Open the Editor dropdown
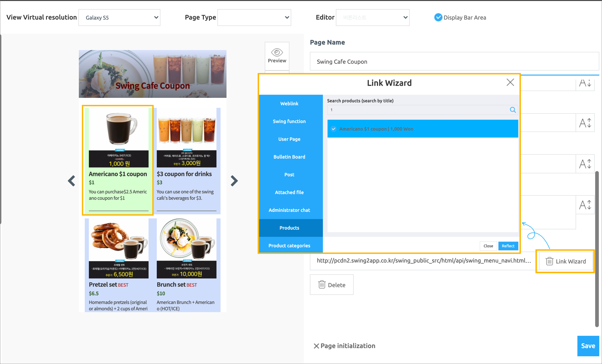602x364 pixels. pyautogui.click(x=372, y=17)
